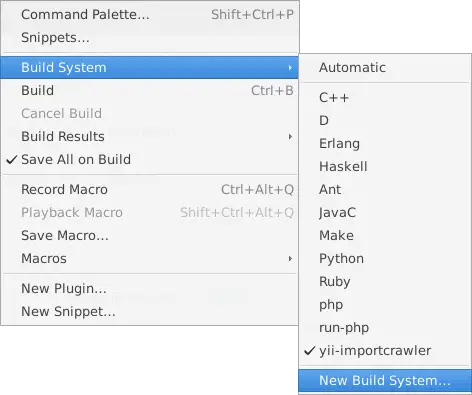Click New Build System option
472x395 pixels.
pos(385,380)
